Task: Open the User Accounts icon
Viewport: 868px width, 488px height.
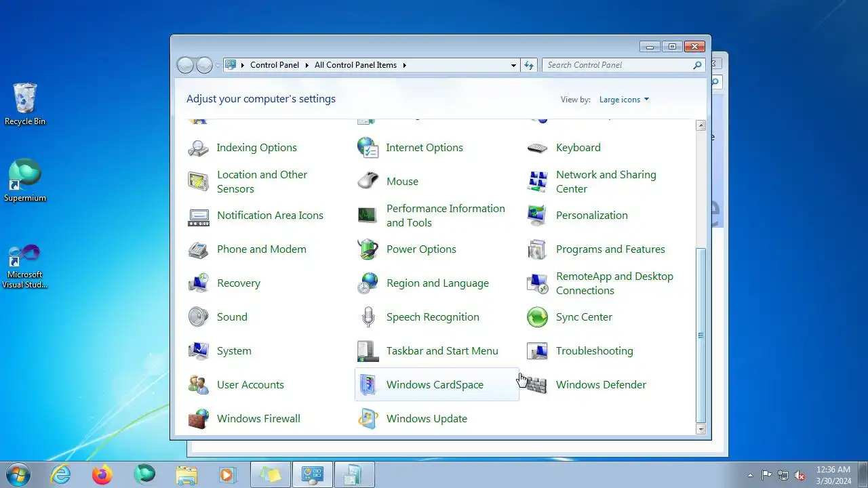Action: [x=199, y=385]
